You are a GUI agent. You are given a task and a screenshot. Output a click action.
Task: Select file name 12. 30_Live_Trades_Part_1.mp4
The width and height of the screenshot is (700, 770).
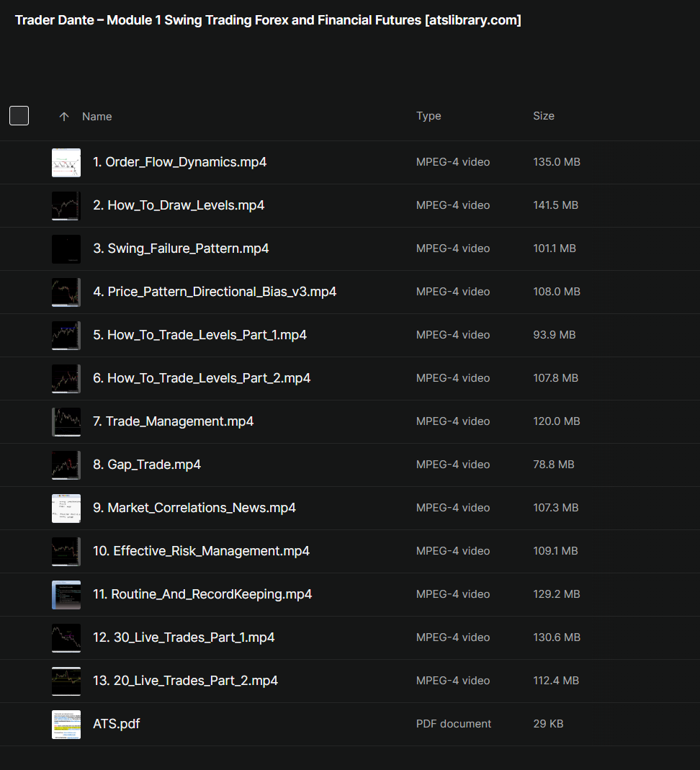pos(184,637)
